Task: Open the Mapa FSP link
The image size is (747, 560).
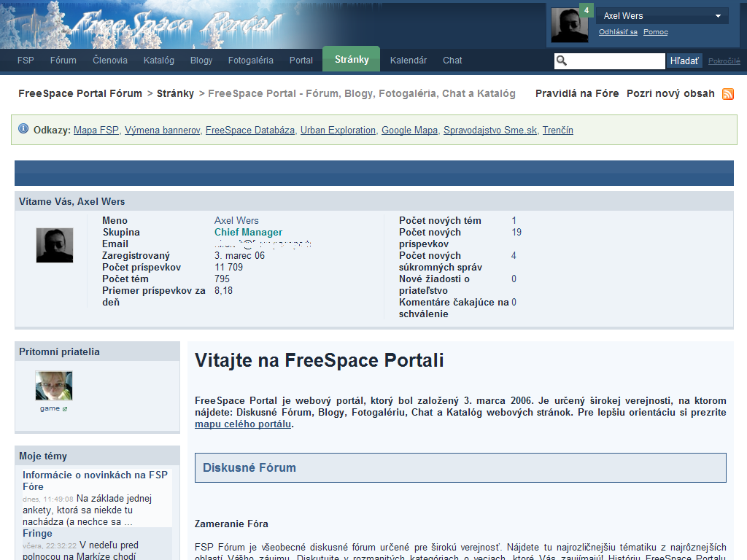Action: [96, 131]
